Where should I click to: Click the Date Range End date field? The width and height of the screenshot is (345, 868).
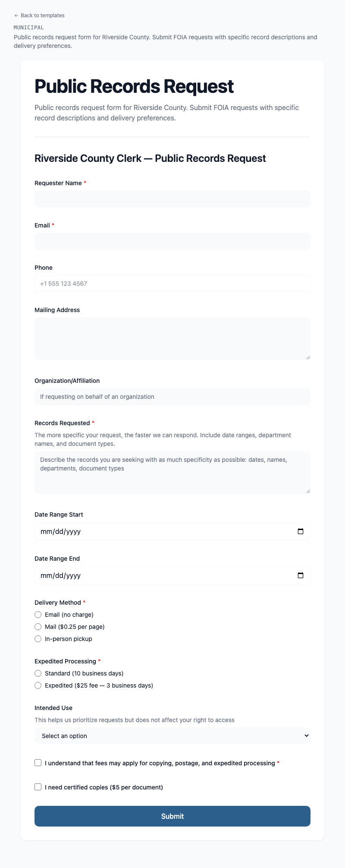pos(164,575)
